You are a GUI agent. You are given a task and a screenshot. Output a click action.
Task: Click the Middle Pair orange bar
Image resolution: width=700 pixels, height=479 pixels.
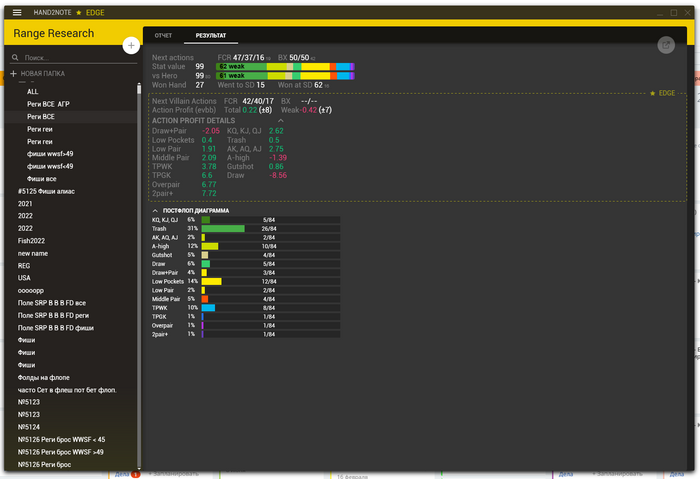205,299
